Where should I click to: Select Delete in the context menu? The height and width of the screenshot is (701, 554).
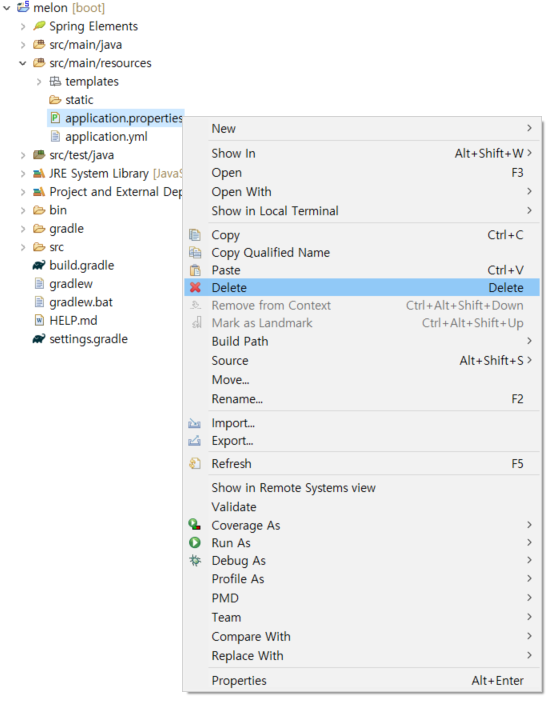coord(362,287)
